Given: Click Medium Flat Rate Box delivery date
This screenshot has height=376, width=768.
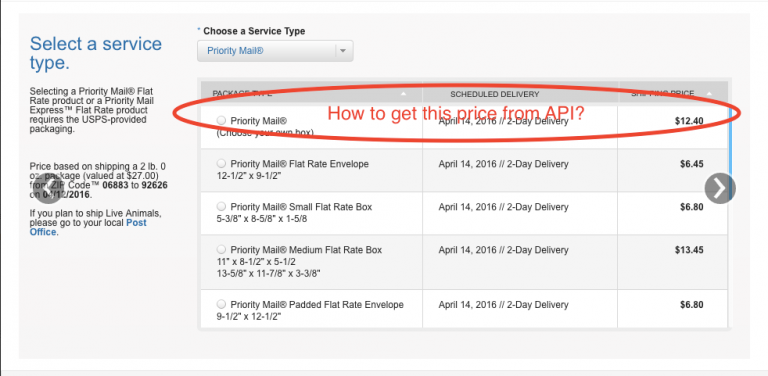Looking at the screenshot, I should [x=504, y=250].
